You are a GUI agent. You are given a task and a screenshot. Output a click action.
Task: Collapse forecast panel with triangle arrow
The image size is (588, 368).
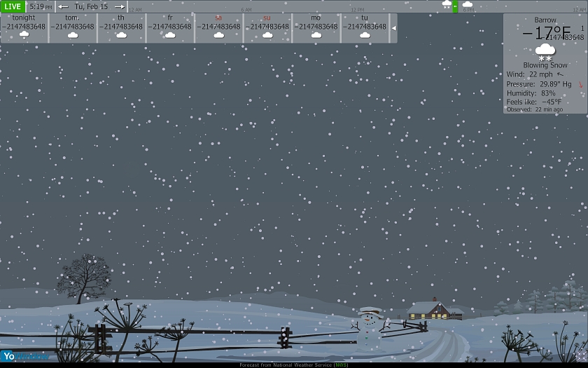[x=393, y=28]
